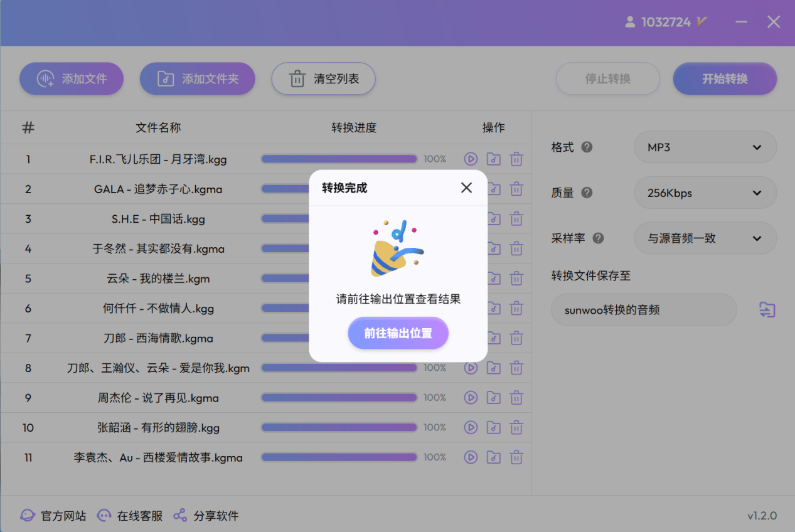Click the 前往输出位置 button in the dialog
This screenshot has height=532, width=795.
[398, 333]
